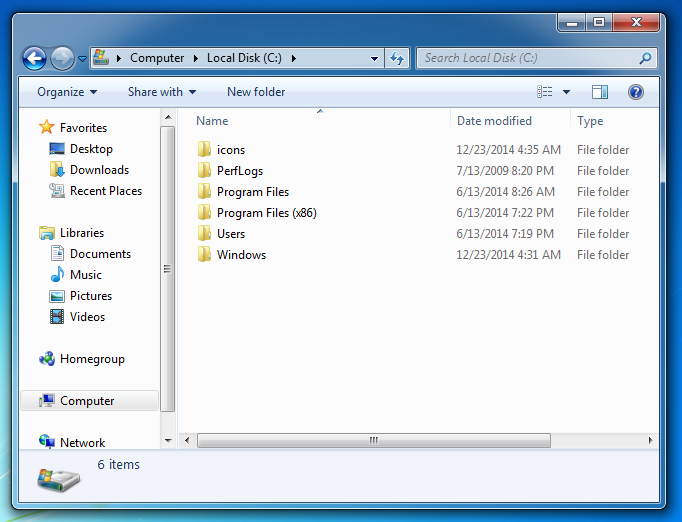Create a New folder
682x522 pixels.
click(256, 92)
